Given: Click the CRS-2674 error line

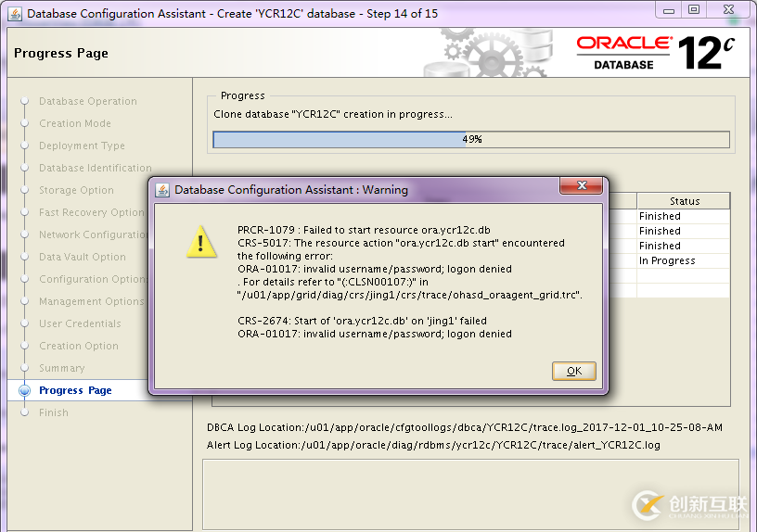Looking at the screenshot, I should click(x=362, y=321).
